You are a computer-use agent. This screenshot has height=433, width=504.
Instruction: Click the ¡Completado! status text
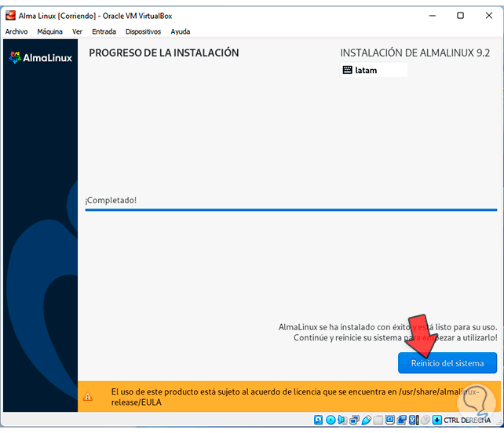[111, 200]
